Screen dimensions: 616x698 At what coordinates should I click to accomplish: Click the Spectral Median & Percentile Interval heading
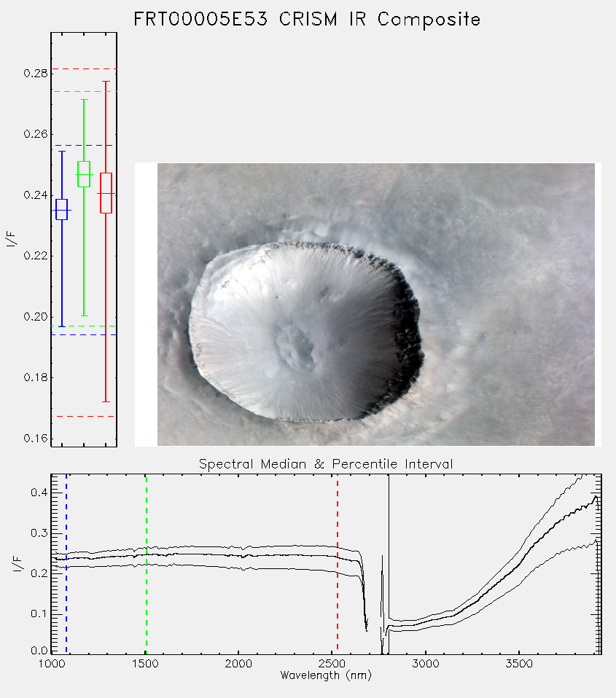pos(326,464)
